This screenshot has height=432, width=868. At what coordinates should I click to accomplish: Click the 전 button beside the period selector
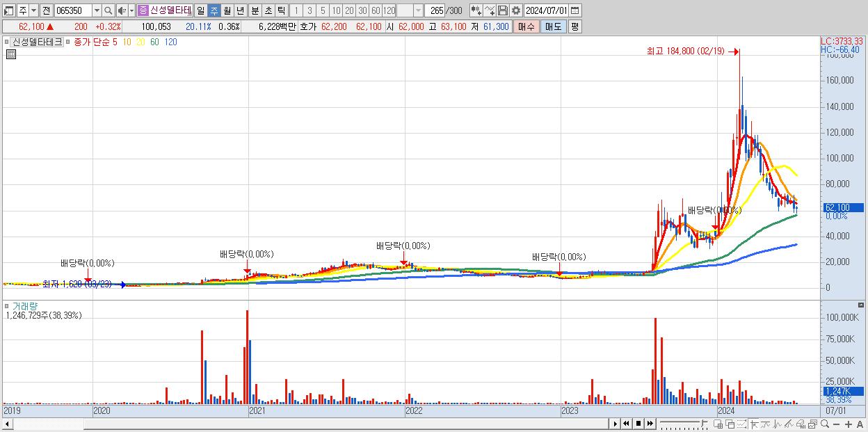click(x=46, y=10)
